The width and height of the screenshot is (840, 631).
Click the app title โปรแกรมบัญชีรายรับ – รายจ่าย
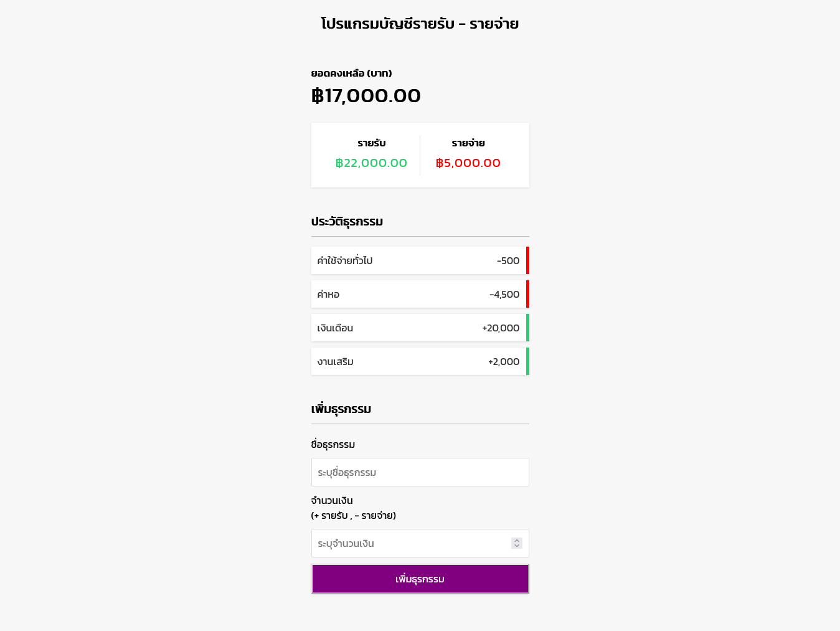420,23
